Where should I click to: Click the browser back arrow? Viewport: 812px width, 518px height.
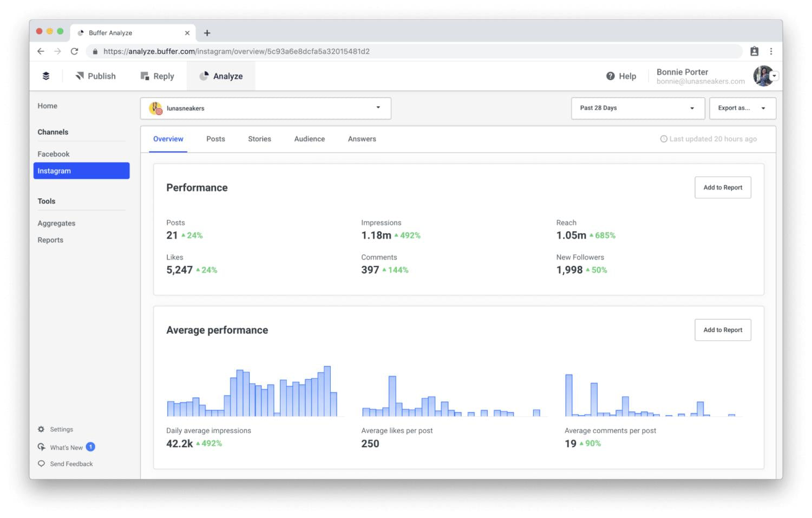(41, 51)
